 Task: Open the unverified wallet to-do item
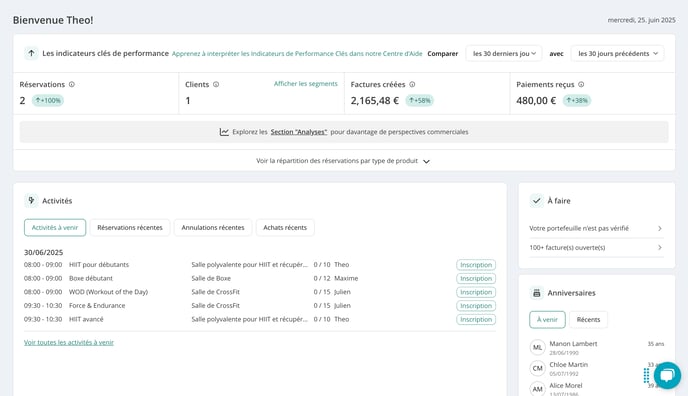[596, 228]
